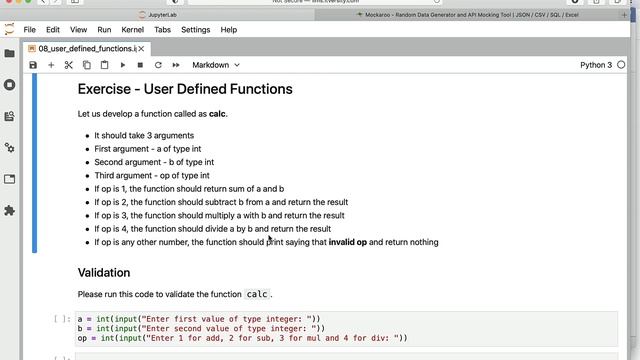Restart the kernel
640x360 pixels.
pyautogui.click(x=158, y=65)
